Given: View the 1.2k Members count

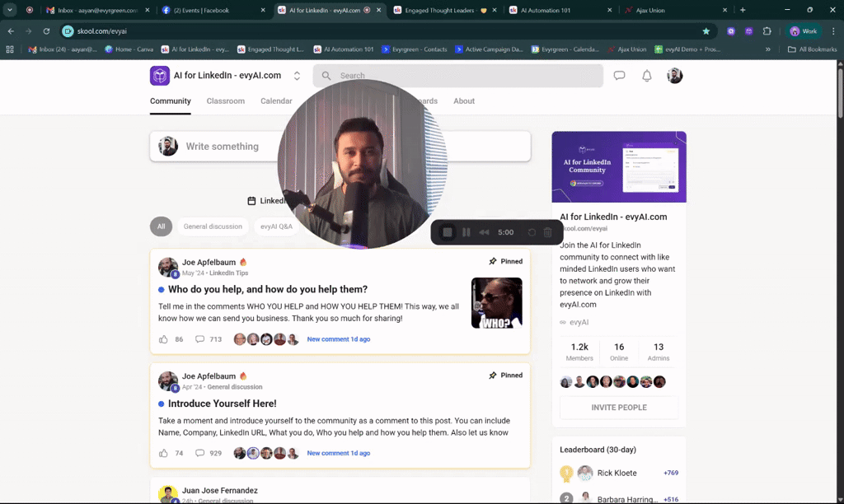Looking at the screenshot, I should pyautogui.click(x=579, y=352).
